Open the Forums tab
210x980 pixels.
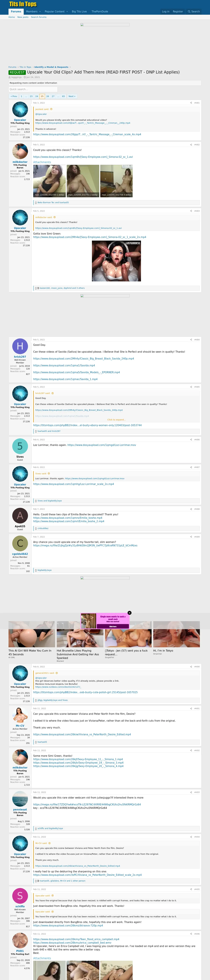click(16, 11)
